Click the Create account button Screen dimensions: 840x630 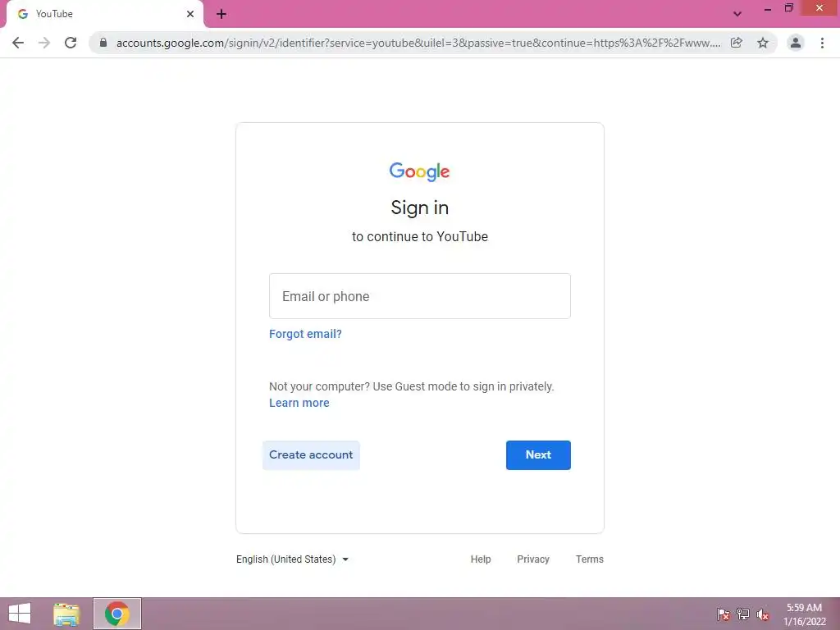click(311, 454)
